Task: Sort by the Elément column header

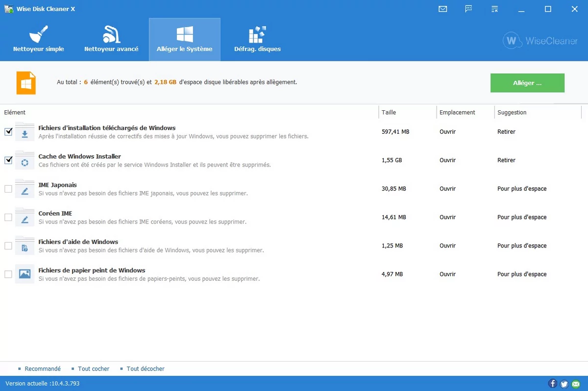Action: (189, 112)
